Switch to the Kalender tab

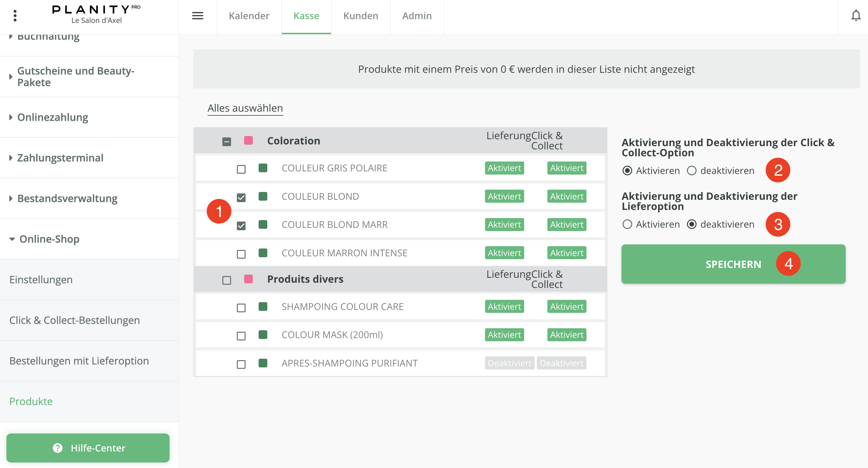pyautogui.click(x=249, y=16)
